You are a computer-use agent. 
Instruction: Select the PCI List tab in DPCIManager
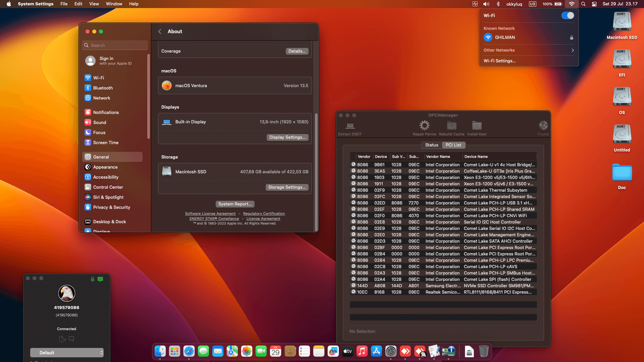tap(453, 145)
